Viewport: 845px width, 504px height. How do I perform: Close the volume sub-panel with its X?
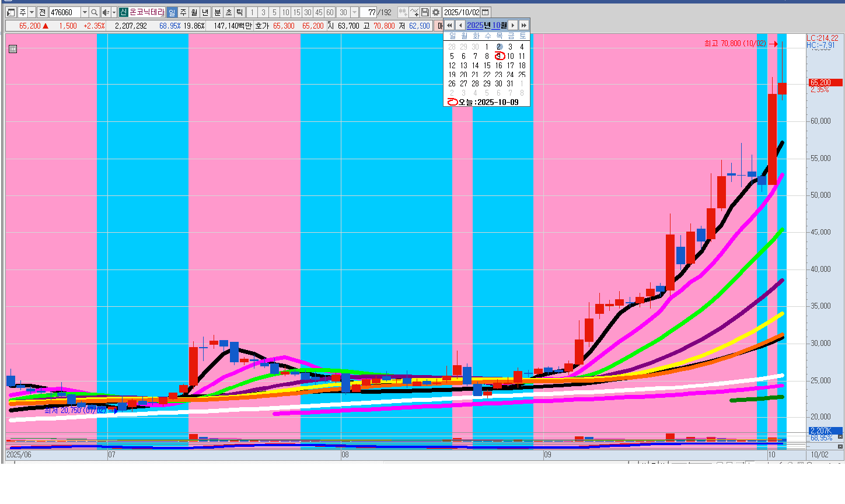point(840,436)
